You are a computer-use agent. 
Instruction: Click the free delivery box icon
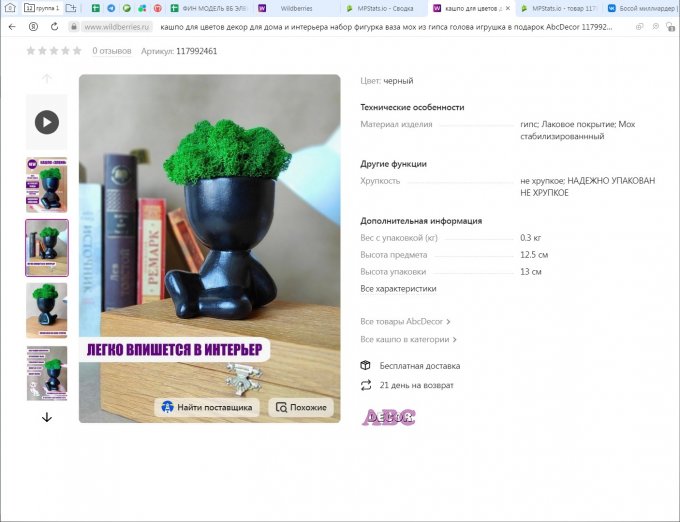click(x=366, y=366)
